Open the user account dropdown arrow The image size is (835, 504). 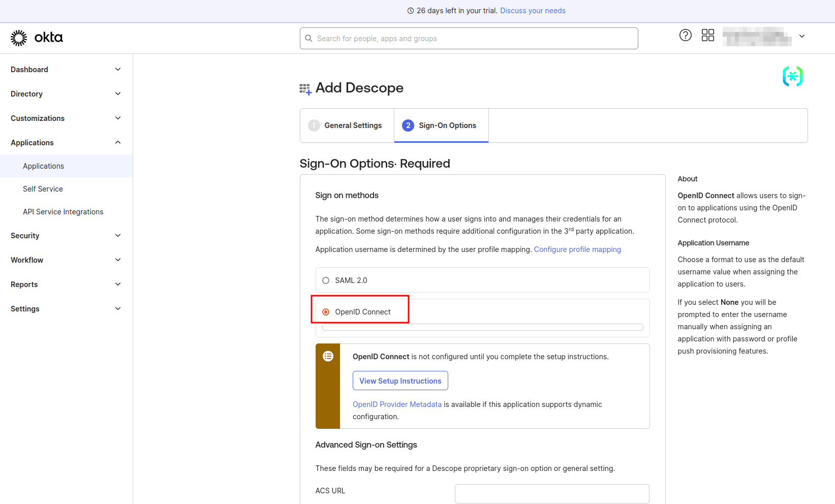(801, 36)
